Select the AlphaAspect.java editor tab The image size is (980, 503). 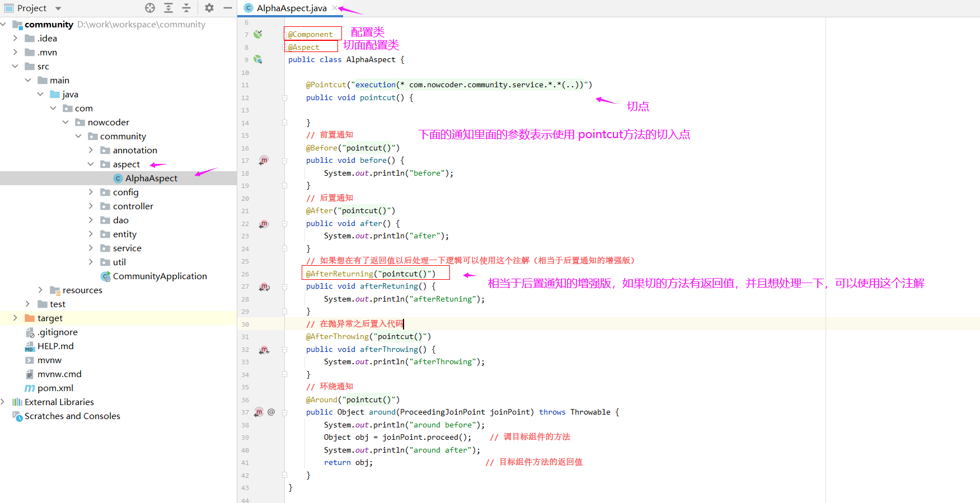[291, 8]
